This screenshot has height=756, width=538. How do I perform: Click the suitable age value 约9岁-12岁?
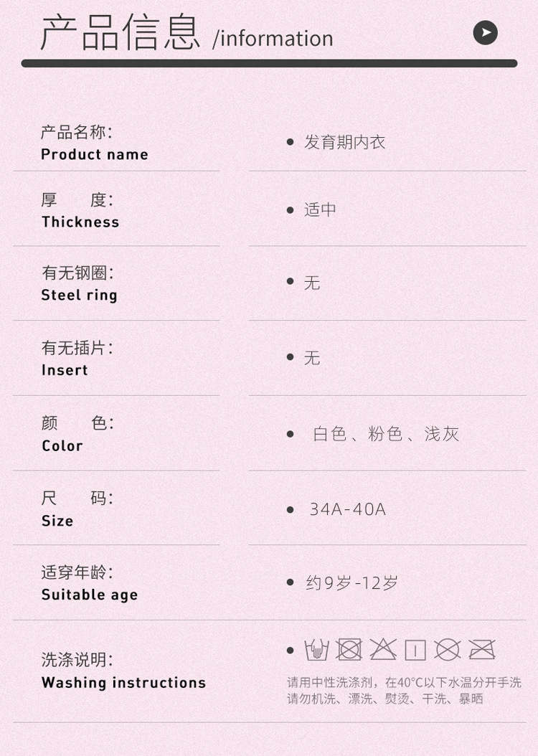point(352,583)
